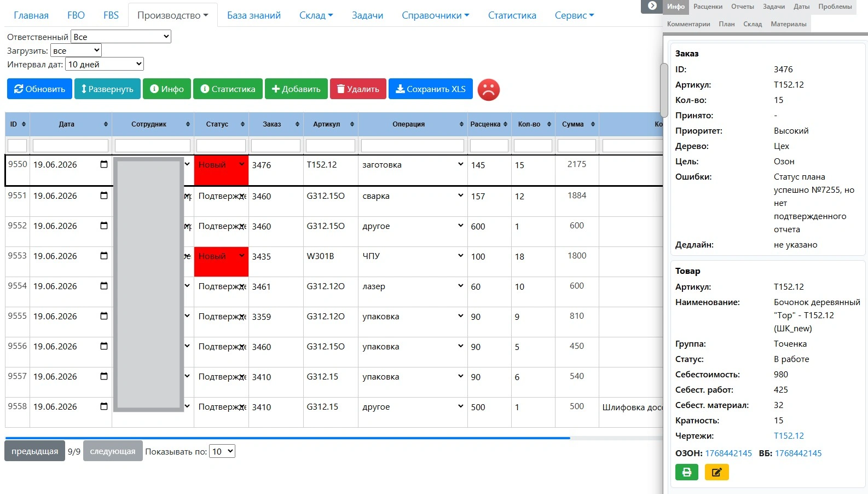This screenshot has height=494, width=868.
Task: Open the Ответственный dropdown
Action: coord(121,37)
